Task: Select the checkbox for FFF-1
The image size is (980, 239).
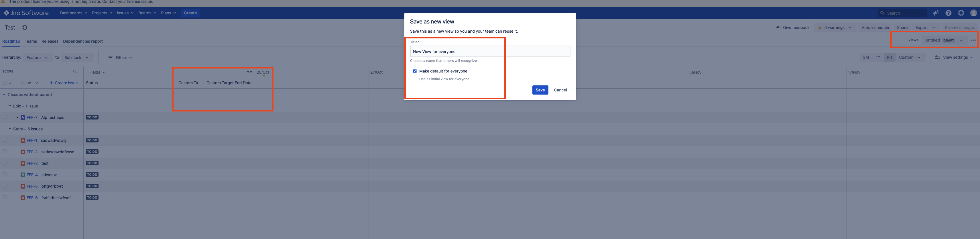Action: (x=5, y=140)
